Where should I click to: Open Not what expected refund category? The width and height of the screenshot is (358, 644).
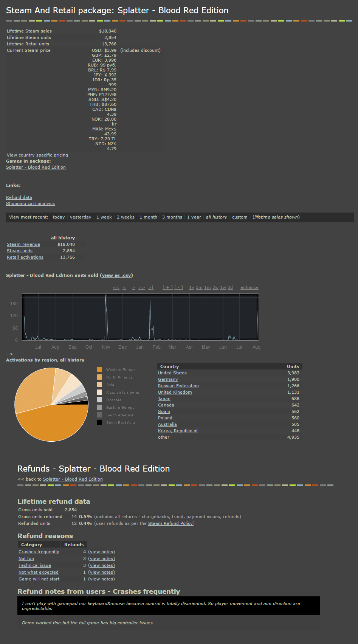click(39, 572)
